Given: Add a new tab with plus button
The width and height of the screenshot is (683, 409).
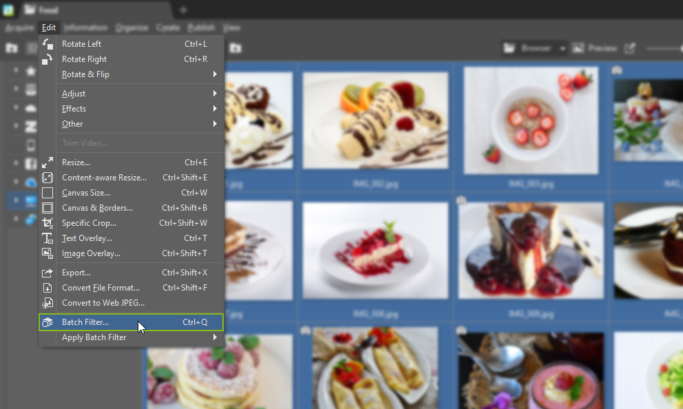Looking at the screenshot, I should click(x=183, y=10).
